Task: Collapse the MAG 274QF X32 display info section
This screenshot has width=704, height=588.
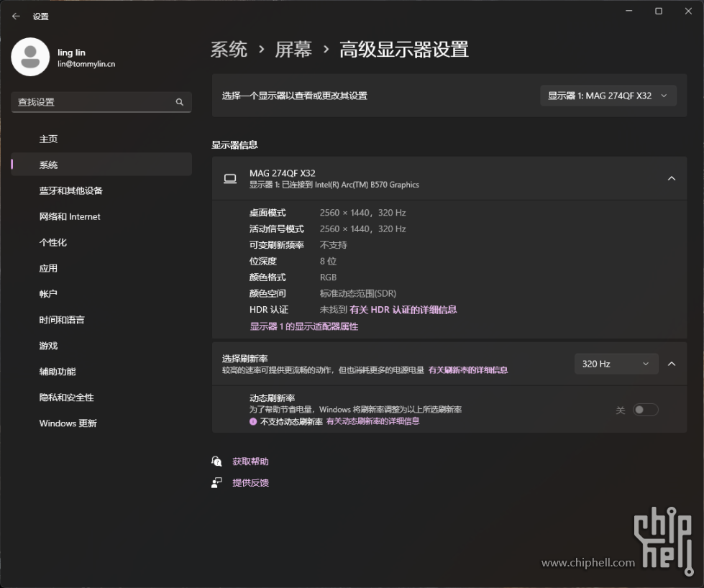Action: (672, 179)
